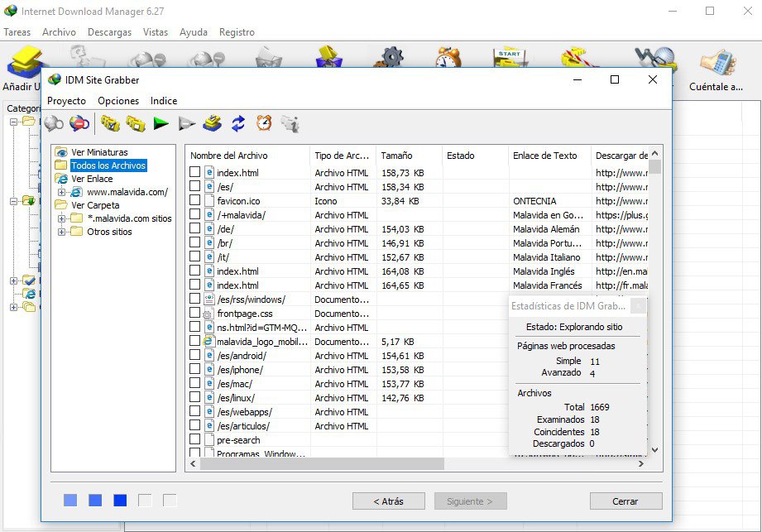Enable the checkbox beside frontpage.css
This screenshot has height=532, width=762.
194,314
